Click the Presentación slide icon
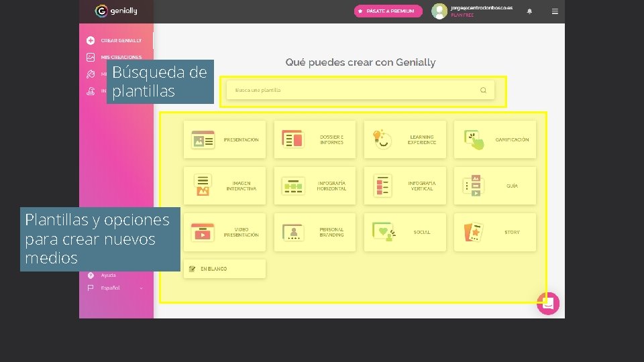Screen dimensions: 644x362 (x=203, y=139)
